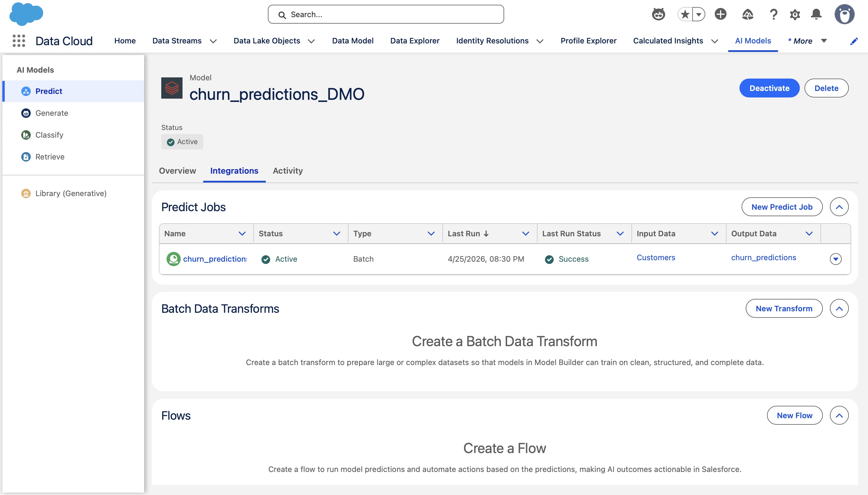This screenshot has height=495, width=868.
Task: Sort by the Last Run arrow
Action: [x=486, y=234]
